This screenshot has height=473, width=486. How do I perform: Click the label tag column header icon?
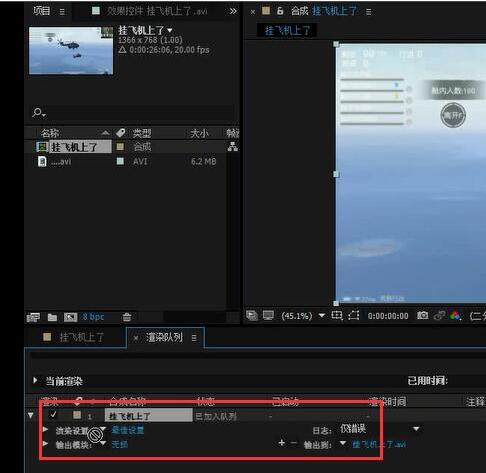[120, 133]
